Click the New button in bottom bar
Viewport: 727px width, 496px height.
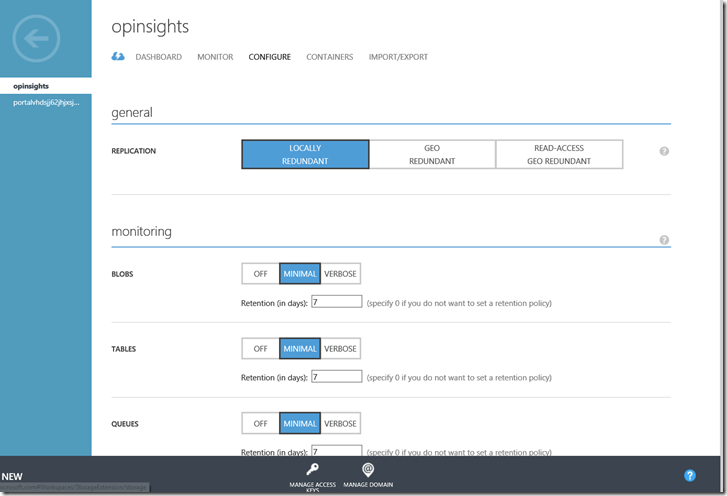(13, 477)
